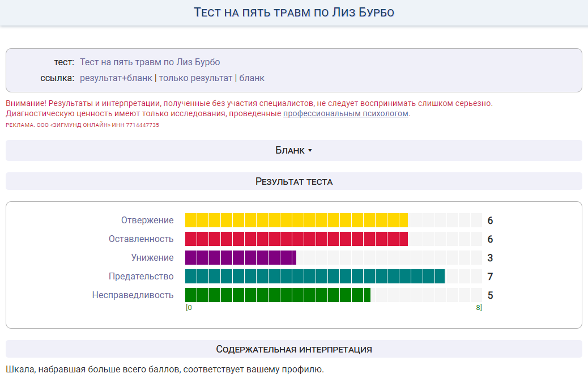Click the scale minimum label [0

189,308
